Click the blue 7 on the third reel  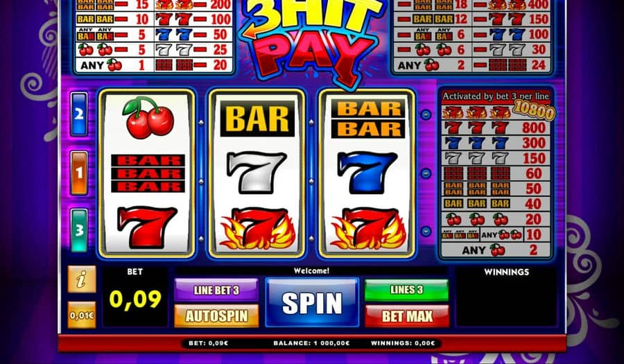[x=367, y=172]
